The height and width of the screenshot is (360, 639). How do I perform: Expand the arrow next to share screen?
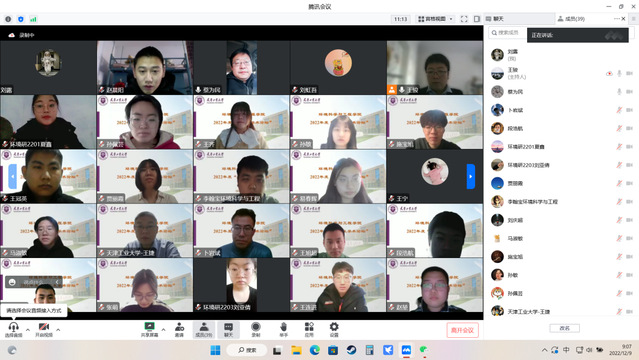(163, 329)
